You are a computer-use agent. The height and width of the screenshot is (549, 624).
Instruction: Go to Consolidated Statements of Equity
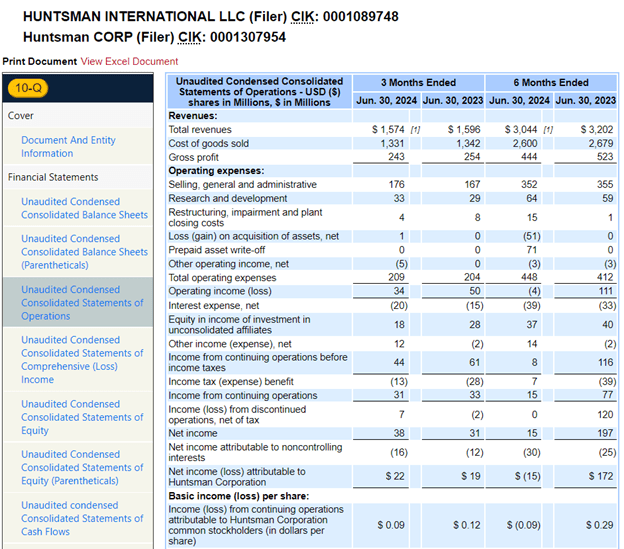click(84, 417)
